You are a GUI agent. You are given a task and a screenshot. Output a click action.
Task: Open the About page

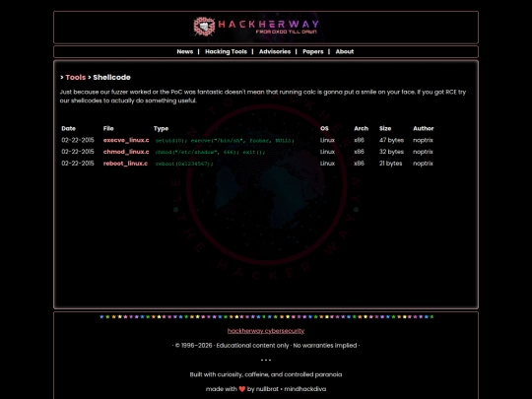345,51
